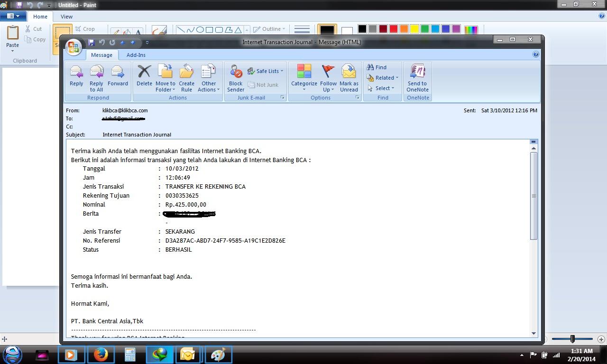Open the Windows Start menu
The image size is (607, 364).
pos(13,354)
